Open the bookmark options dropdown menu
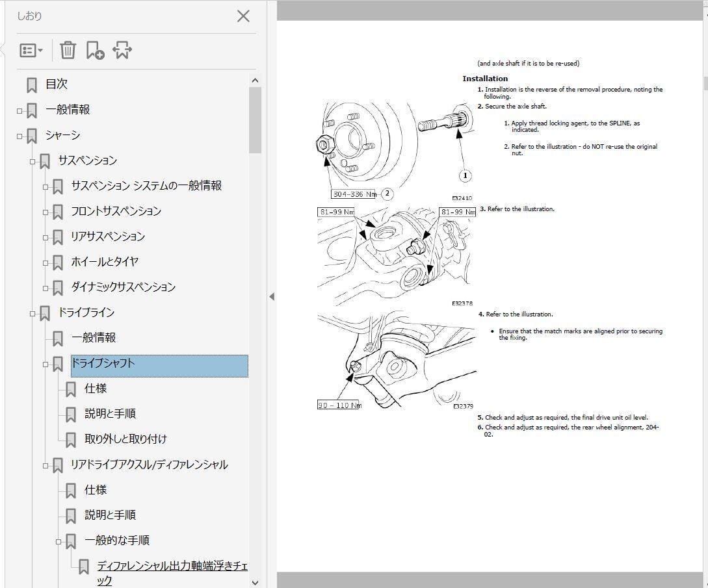 pyautogui.click(x=31, y=50)
